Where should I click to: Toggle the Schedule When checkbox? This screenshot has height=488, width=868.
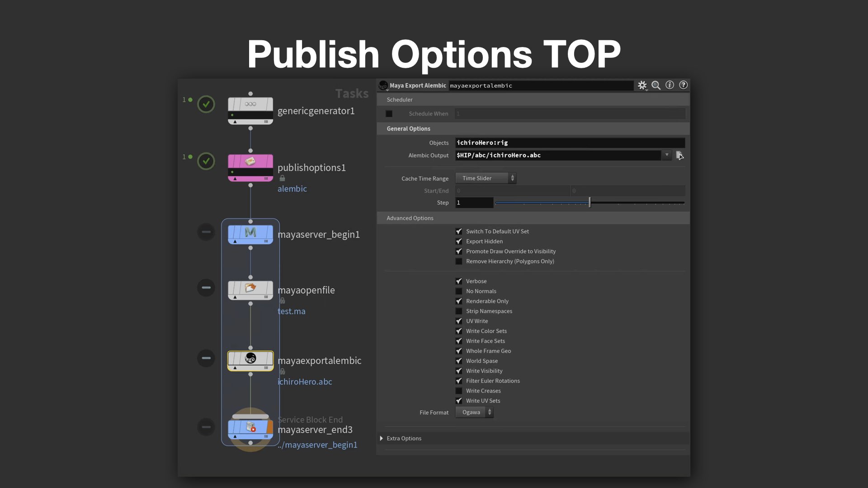tap(389, 114)
